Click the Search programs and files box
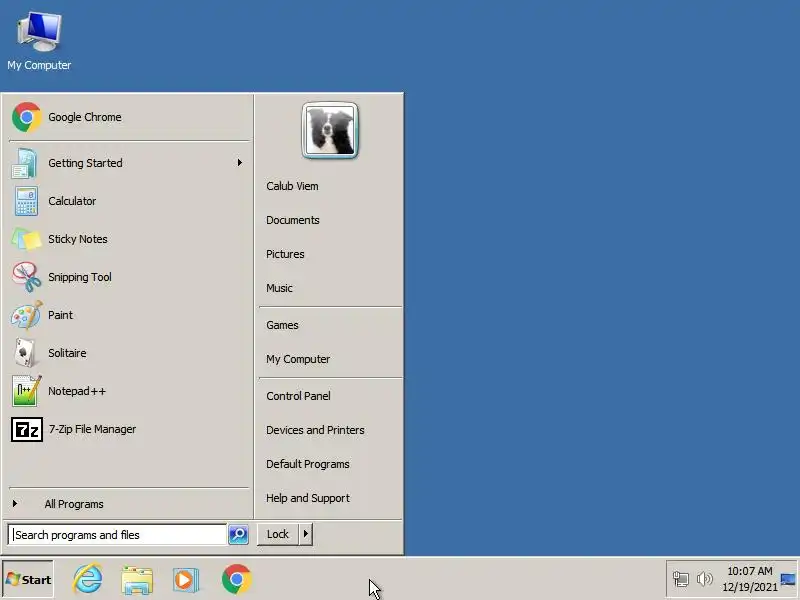This screenshot has height=600, width=800. tap(117, 535)
